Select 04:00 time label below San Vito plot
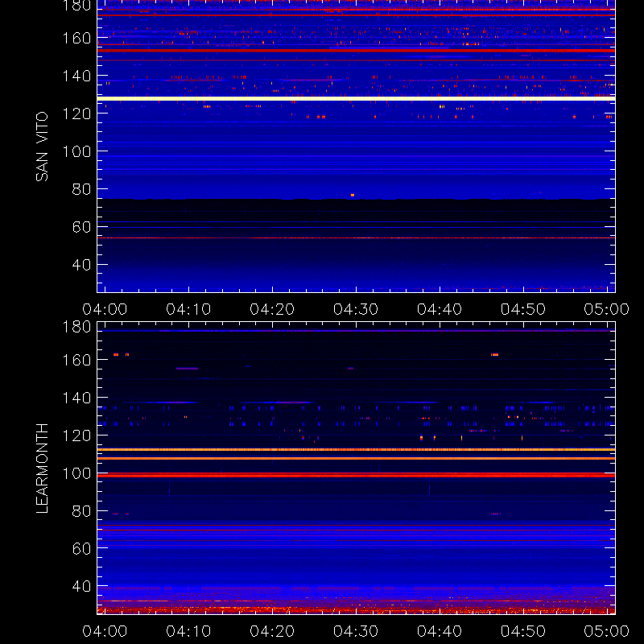This screenshot has height=644, width=644. point(105,309)
